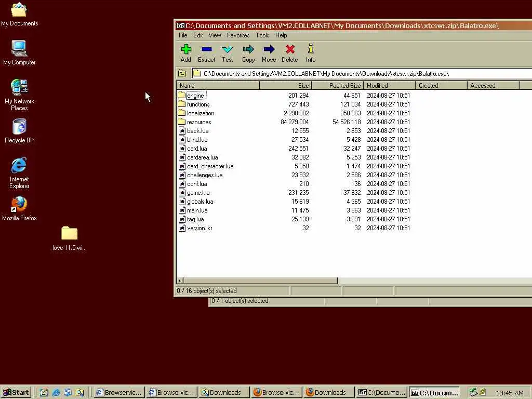Select the localization folder icon
This screenshot has width=532, height=399.
[181, 113]
